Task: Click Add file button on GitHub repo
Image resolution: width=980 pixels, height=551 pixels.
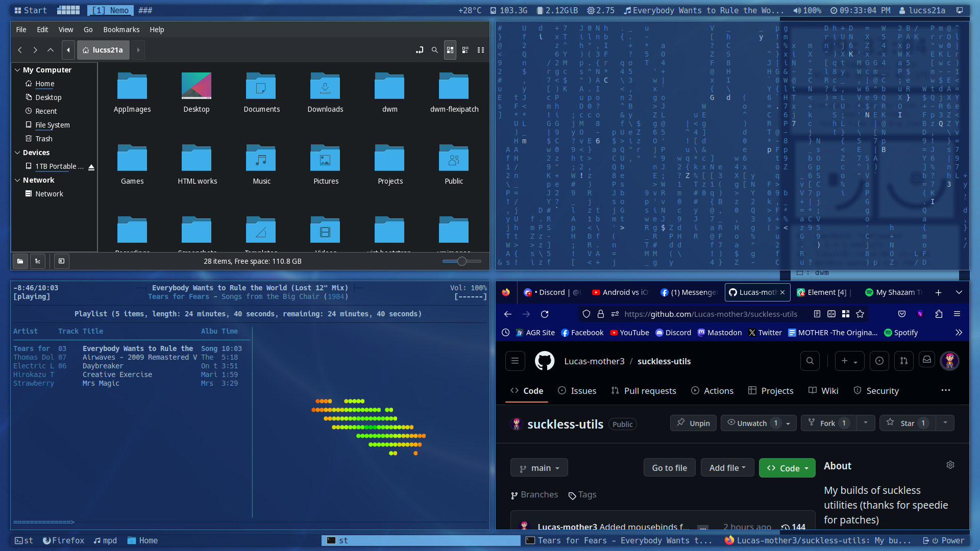Action: pos(727,467)
